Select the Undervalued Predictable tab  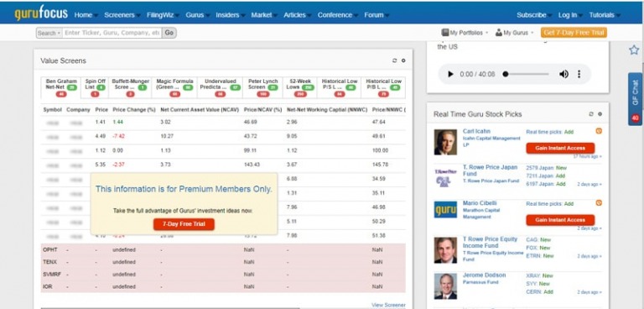[x=221, y=87]
